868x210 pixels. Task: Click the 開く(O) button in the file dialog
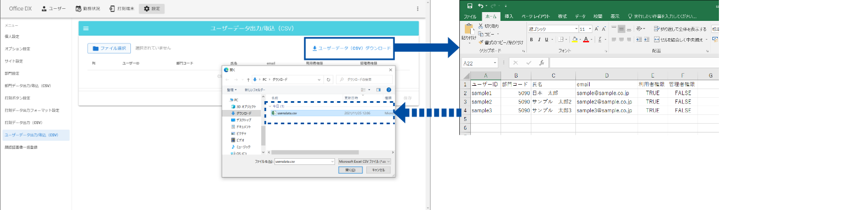(x=350, y=170)
